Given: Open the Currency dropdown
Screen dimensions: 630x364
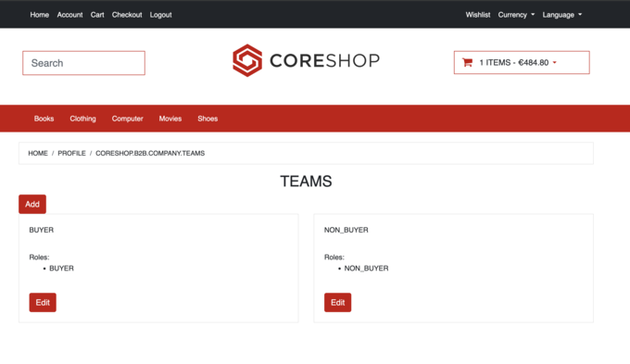Looking at the screenshot, I should (516, 15).
